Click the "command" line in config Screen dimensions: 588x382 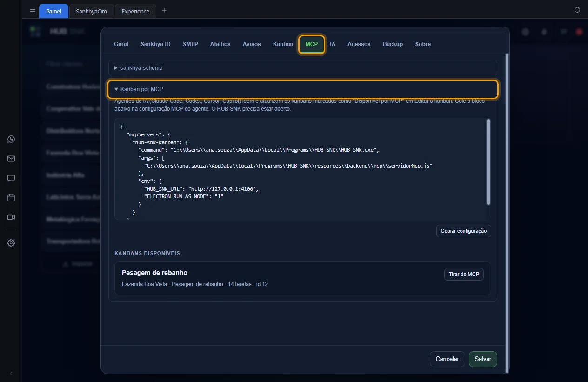(259, 150)
